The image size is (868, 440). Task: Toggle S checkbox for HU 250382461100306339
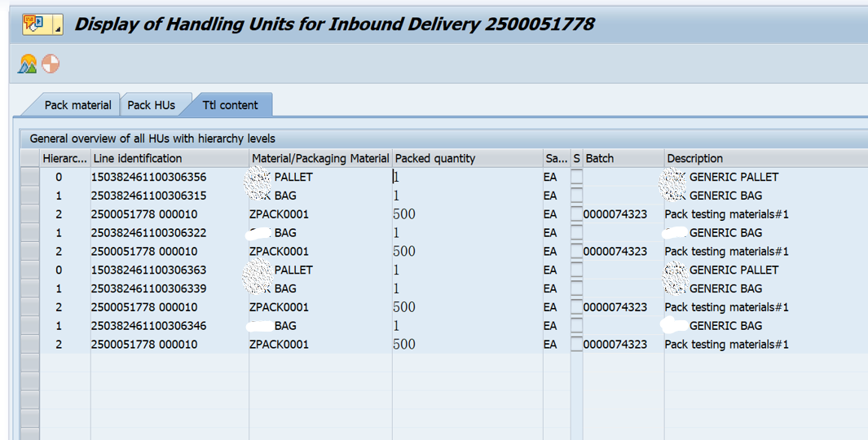[576, 288]
